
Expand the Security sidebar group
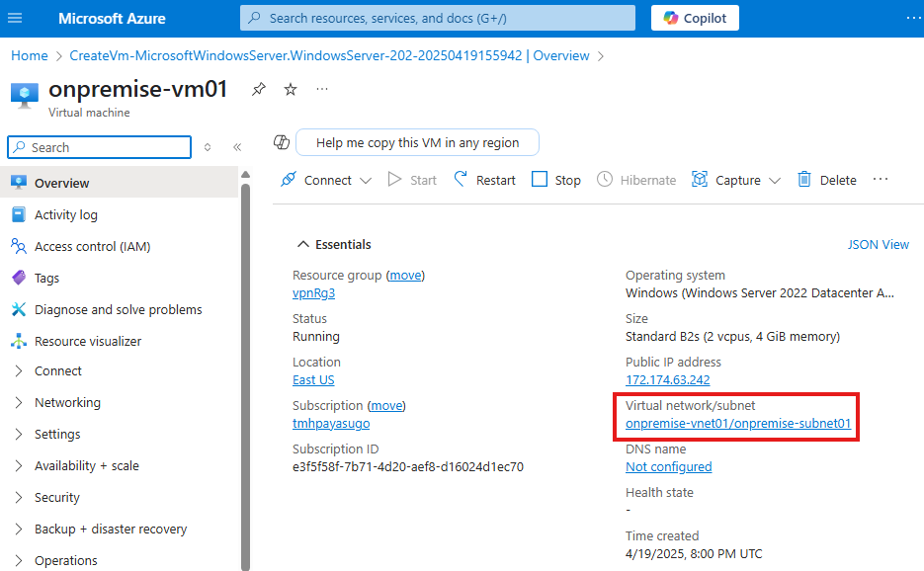[19, 497]
